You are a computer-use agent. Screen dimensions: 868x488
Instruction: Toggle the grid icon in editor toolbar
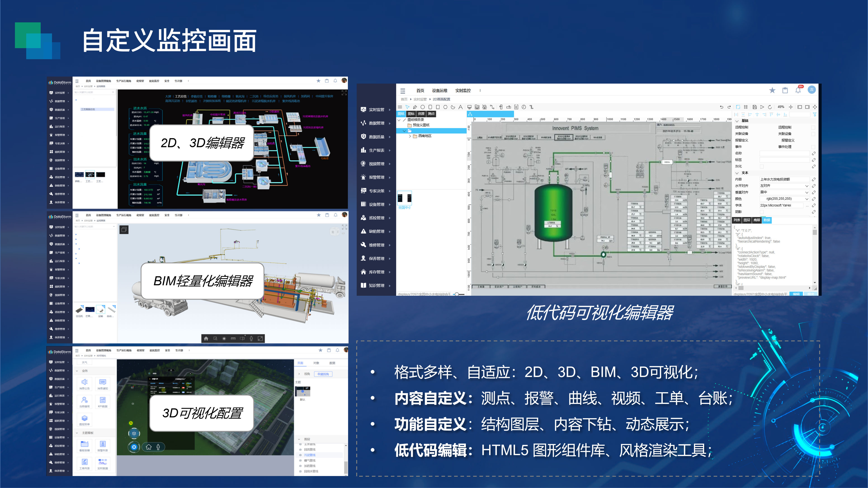(x=746, y=107)
